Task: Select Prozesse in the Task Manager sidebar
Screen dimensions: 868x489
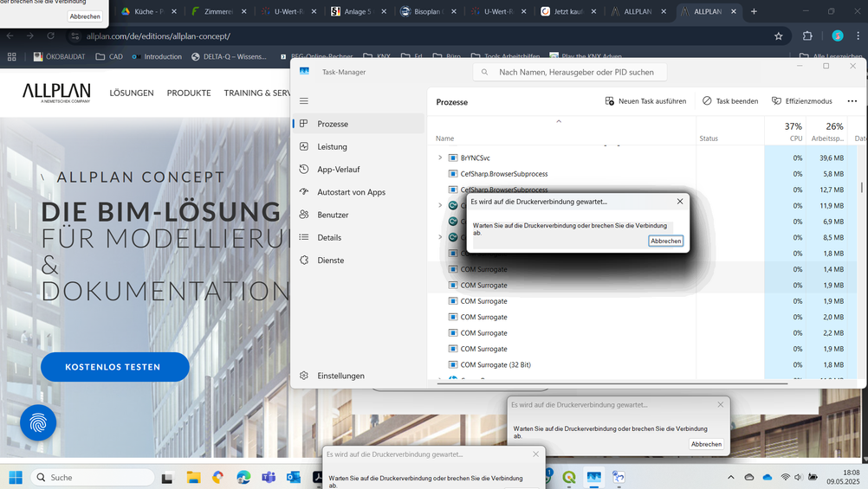Action: (359, 124)
